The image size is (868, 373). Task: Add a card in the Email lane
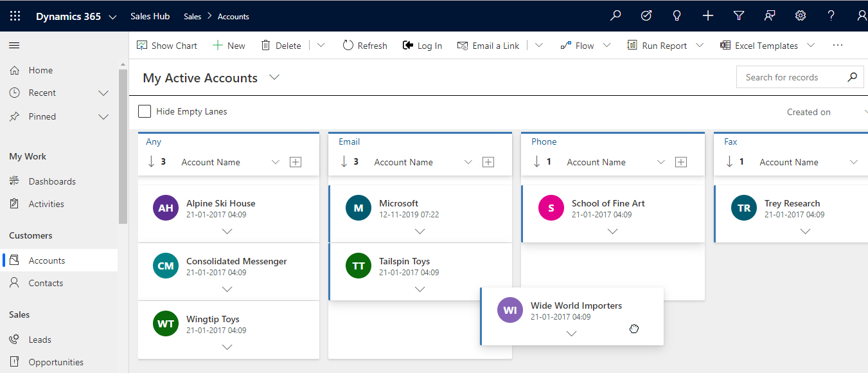pos(488,162)
